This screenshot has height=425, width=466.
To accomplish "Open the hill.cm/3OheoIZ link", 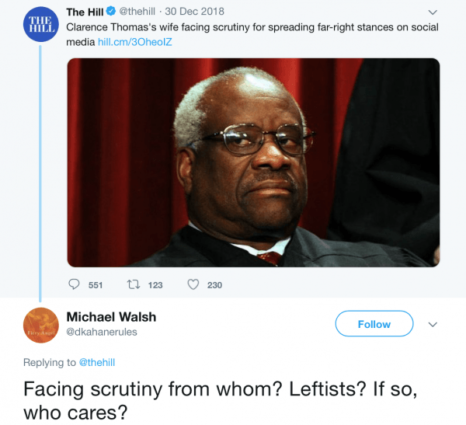I will tap(135, 42).
